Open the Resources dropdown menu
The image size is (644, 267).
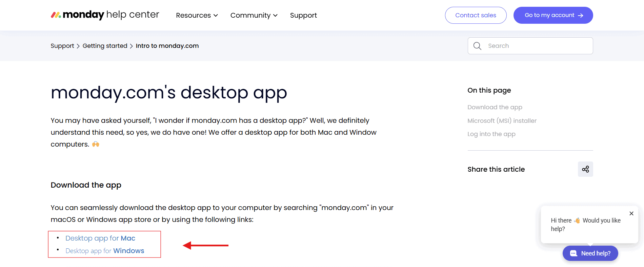[x=197, y=15]
